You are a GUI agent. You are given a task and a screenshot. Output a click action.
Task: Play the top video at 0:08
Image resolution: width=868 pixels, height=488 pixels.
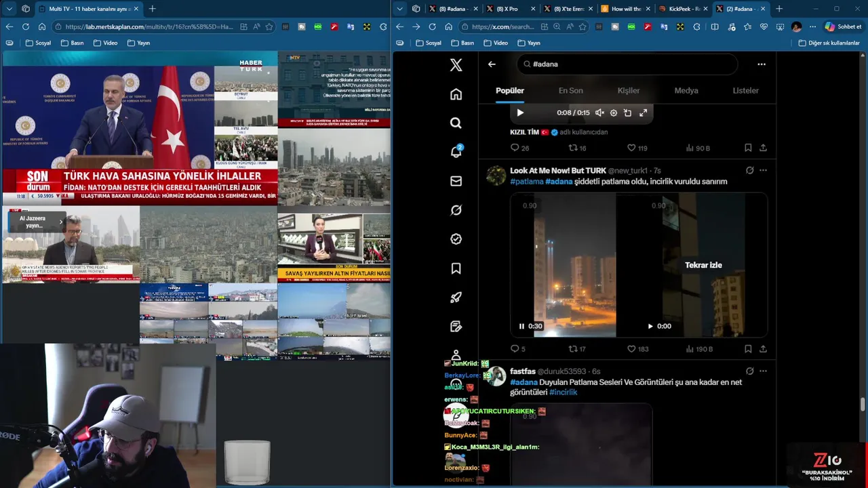point(520,113)
